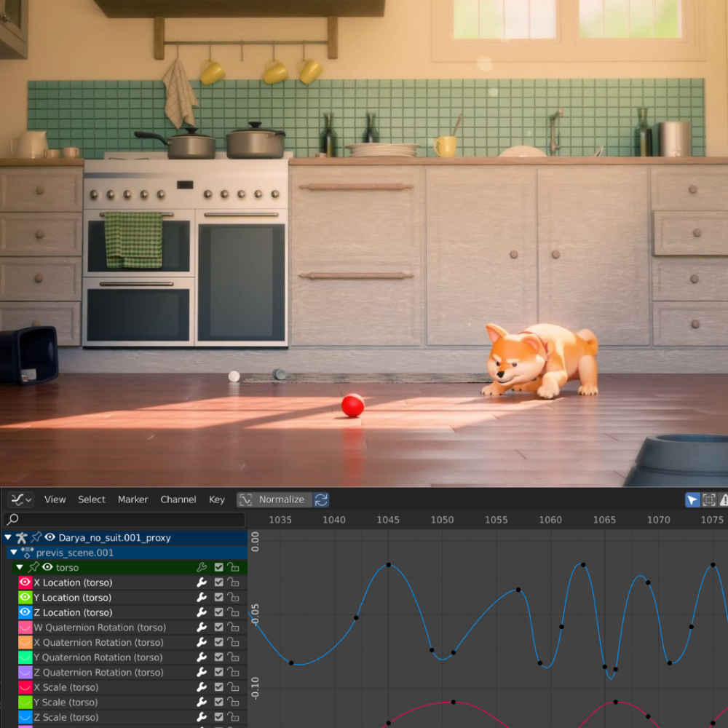The image size is (728, 728).
Task: Toggle the Normalize button
Action: [274, 499]
